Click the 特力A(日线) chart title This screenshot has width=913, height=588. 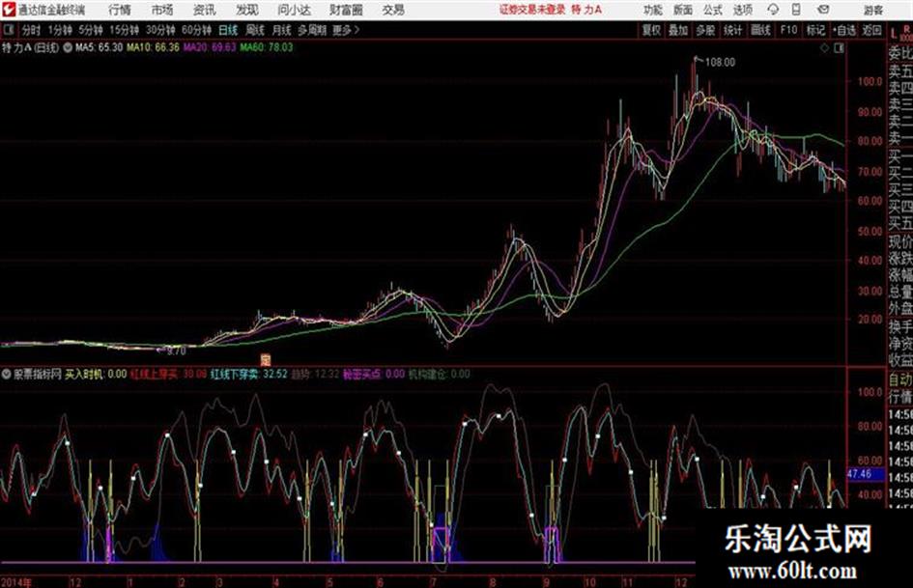click(30, 47)
